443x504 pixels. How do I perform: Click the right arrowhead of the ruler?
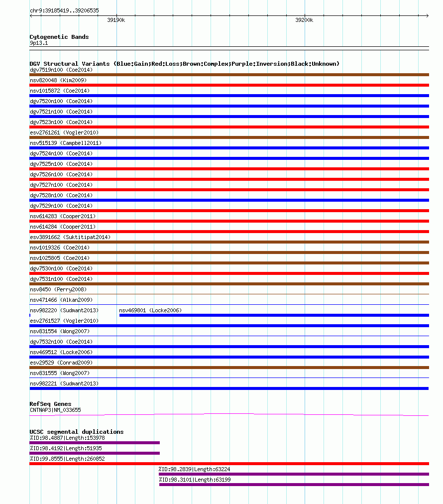428,16
